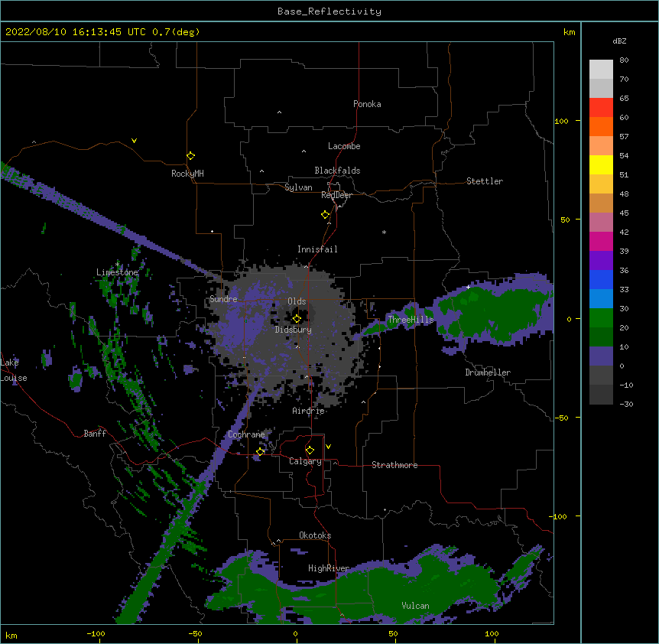Click the RedDeer city label
Viewport: 659px width, 644px height.
pyautogui.click(x=336, y=195)
